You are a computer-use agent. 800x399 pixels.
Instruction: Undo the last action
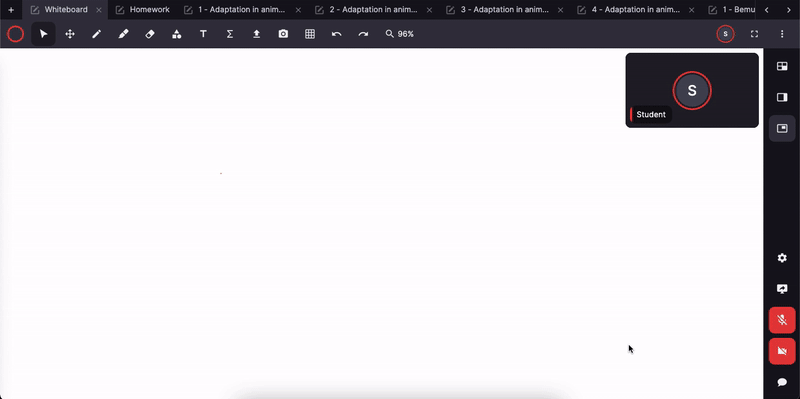[336, 34]
